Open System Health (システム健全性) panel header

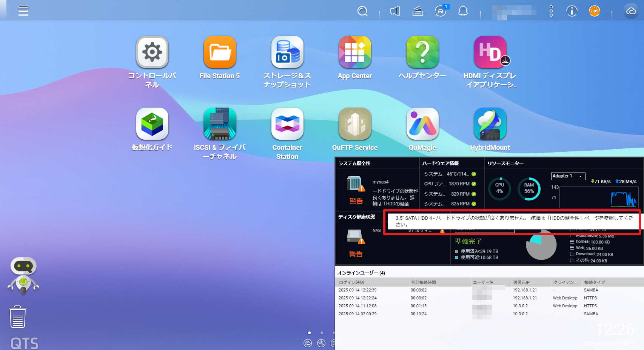click(354, 163)
